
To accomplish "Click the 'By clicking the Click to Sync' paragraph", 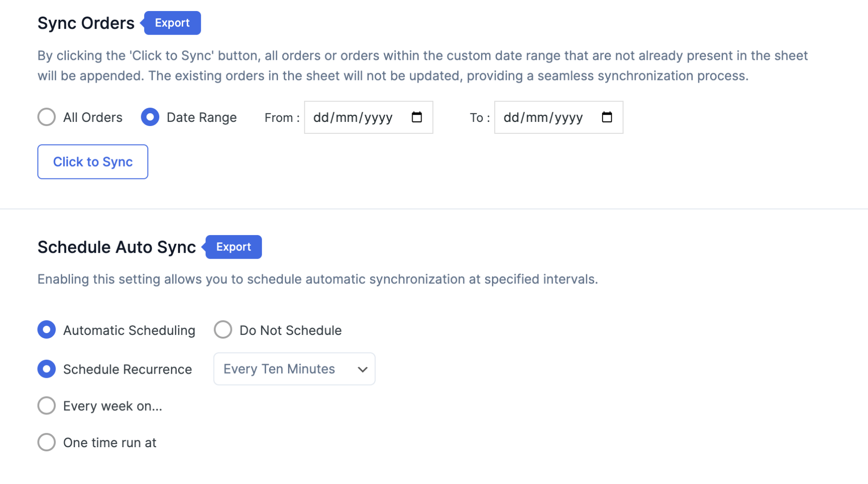I will [422, 65].
